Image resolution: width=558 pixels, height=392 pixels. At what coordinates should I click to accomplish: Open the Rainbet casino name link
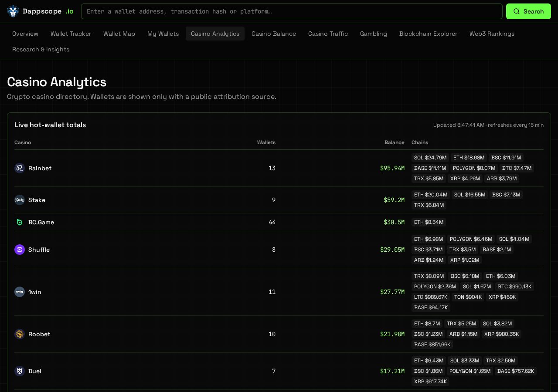click(40, 168)
